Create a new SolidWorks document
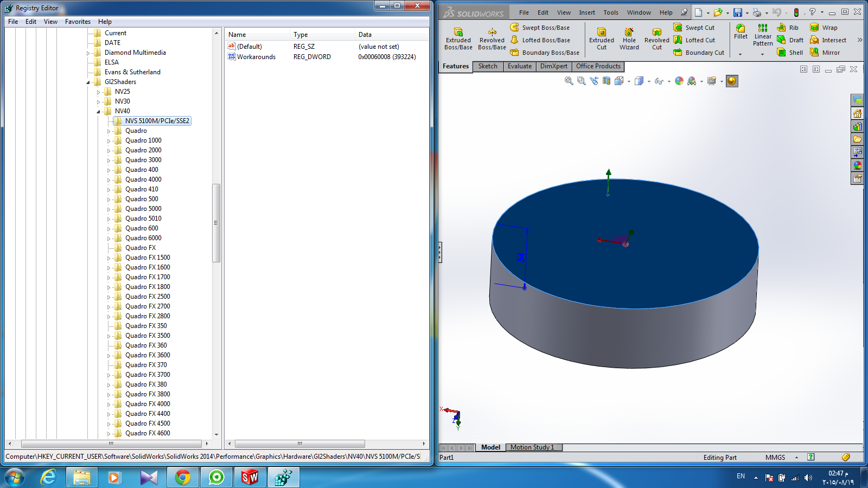Viewport: 868px width, 488px height. click(699, 12)
